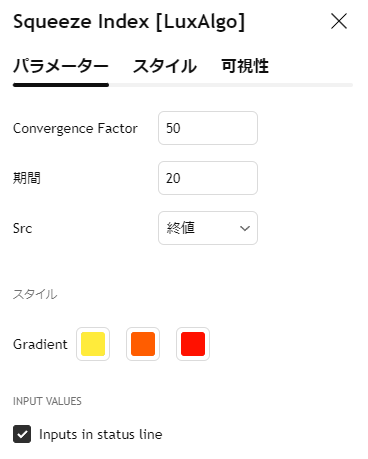Pick the red Gradient color swatch
The width and height of the screenshot is (368, 459).
(x=193, y=344)
